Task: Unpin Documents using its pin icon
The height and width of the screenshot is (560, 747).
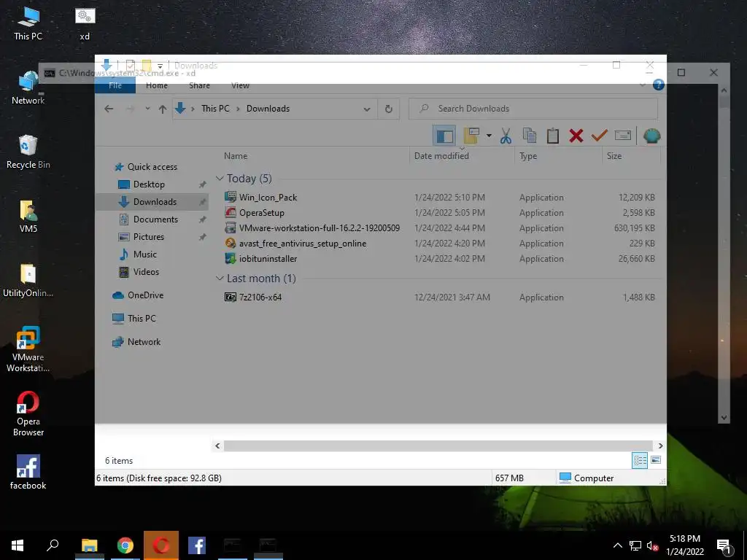Action: tap(203, 219)
